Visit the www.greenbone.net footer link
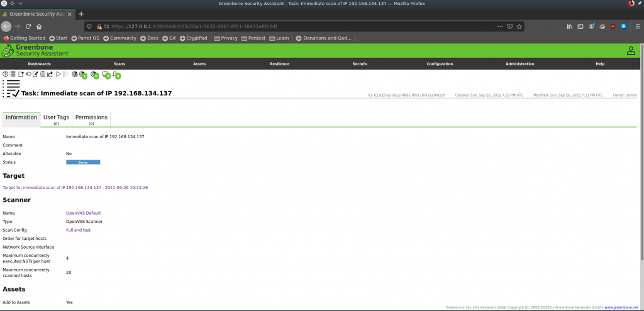Image resolution: width=644 pixels, height=311 pixels. coord(621,307)
